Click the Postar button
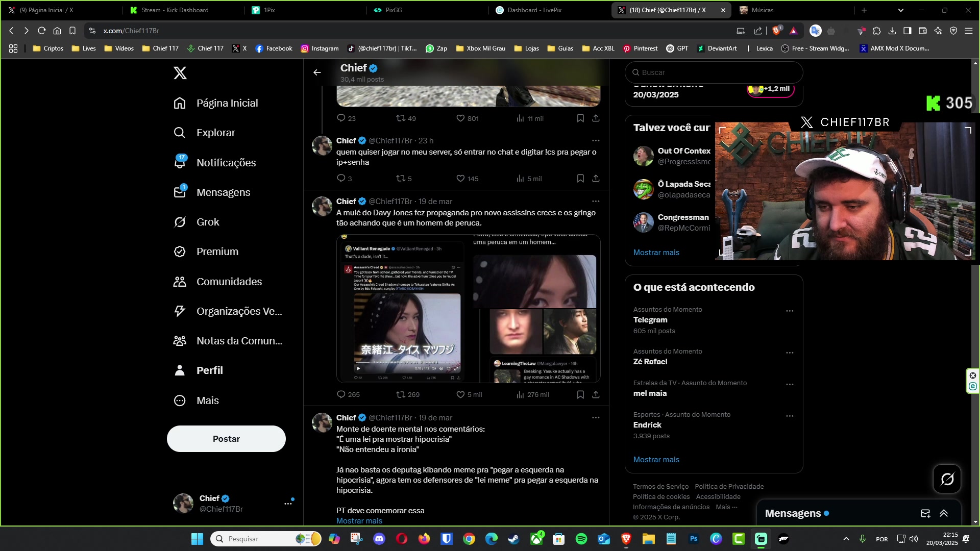This screenshot has height=551, width=980. [226, 439]
